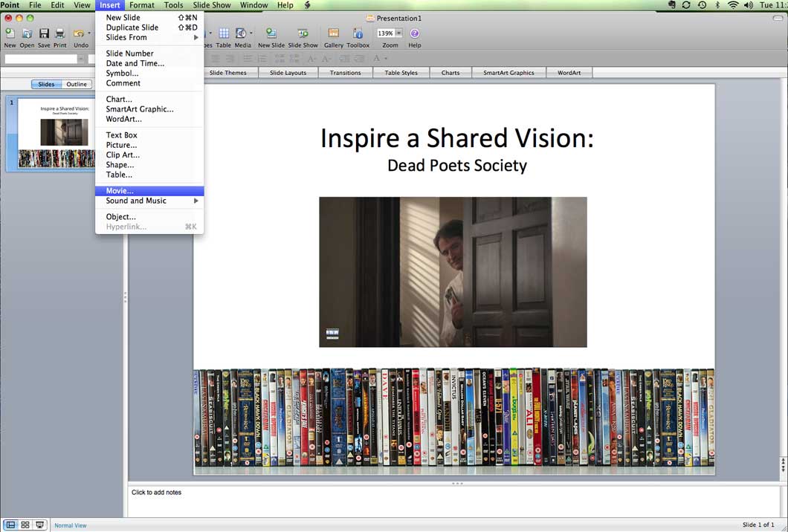Image resolution: width=788 pixels, height=532 pixels.
Task: Choose Chart... from the Insert menu
Action: pos(149,99)
